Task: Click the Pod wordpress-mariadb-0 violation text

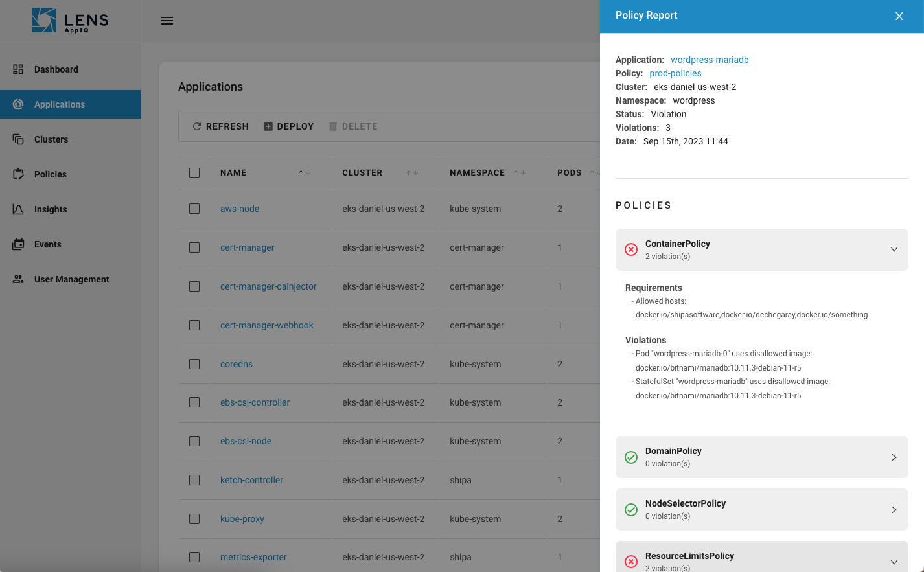Action: tap(722, 361)
